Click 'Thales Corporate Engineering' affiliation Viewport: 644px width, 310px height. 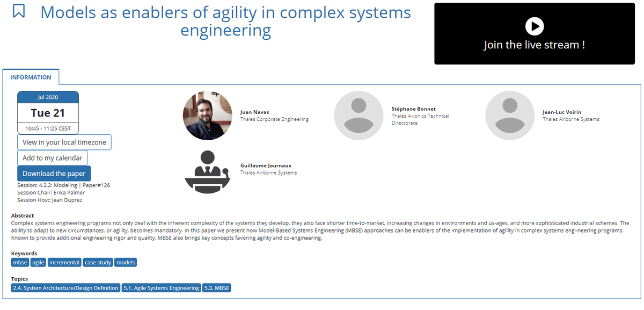[x=274, y=119]
